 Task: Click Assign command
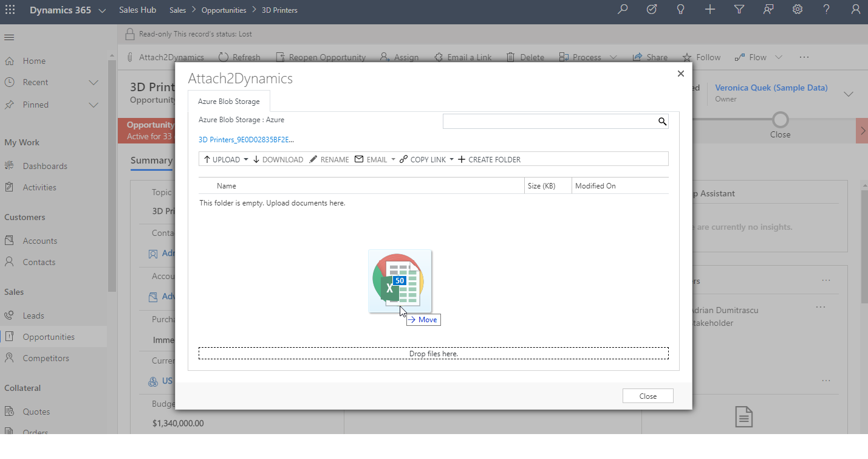399,57
